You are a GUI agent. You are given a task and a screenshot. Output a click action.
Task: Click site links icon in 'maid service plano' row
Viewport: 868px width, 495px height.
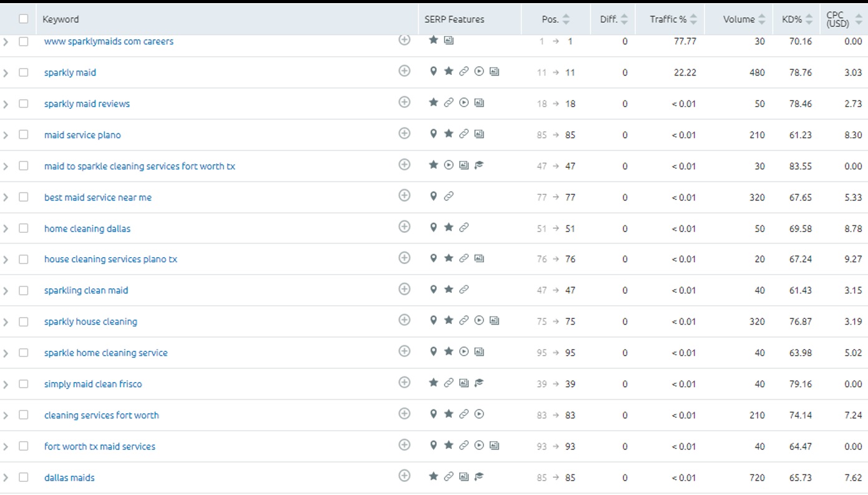click(464, 134)
